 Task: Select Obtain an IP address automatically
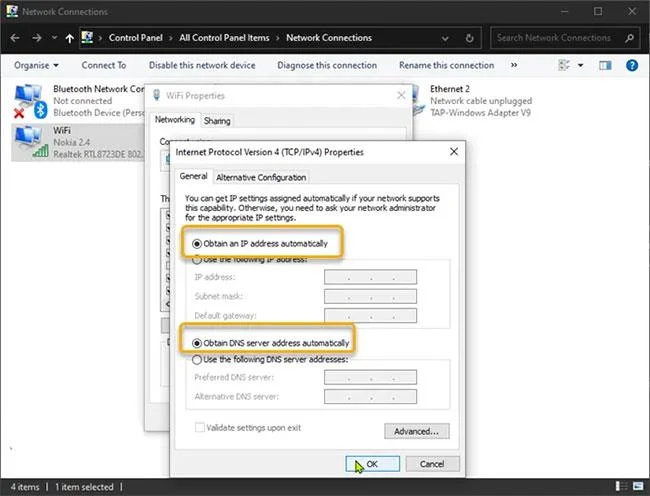pos(260,244)
